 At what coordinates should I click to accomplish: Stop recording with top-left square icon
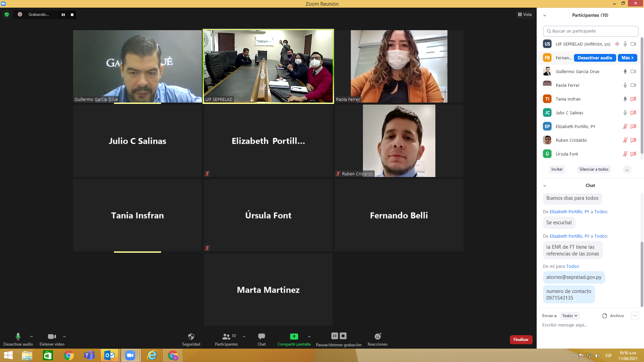(72, 15)
